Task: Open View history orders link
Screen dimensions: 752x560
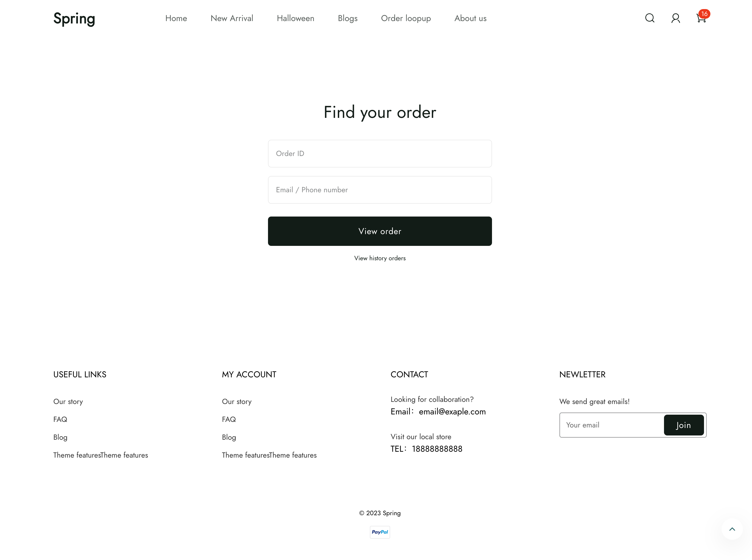Action: click(x=379, y=258)
